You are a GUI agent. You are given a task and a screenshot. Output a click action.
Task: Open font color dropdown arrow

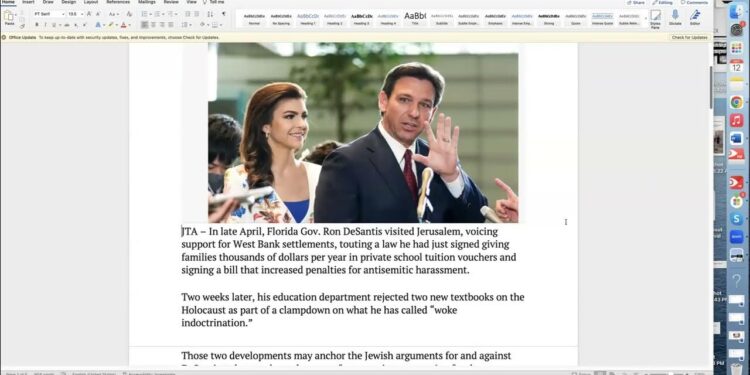129,25
